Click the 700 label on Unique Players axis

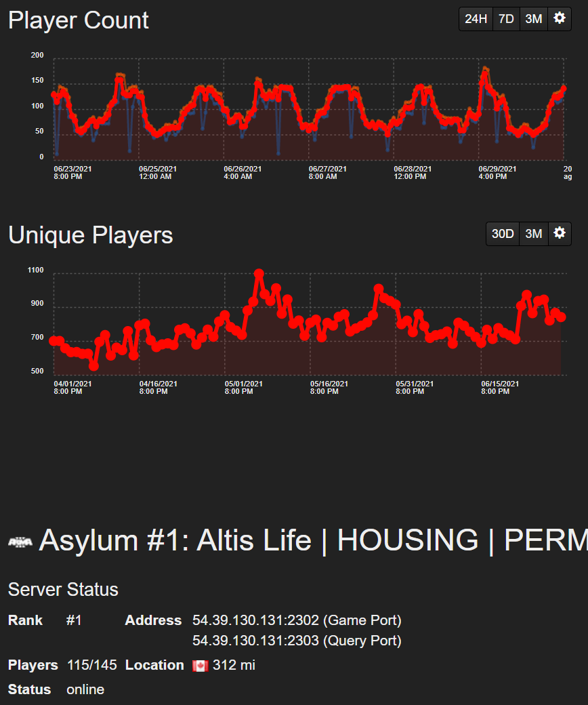click(x=37, y=337)
